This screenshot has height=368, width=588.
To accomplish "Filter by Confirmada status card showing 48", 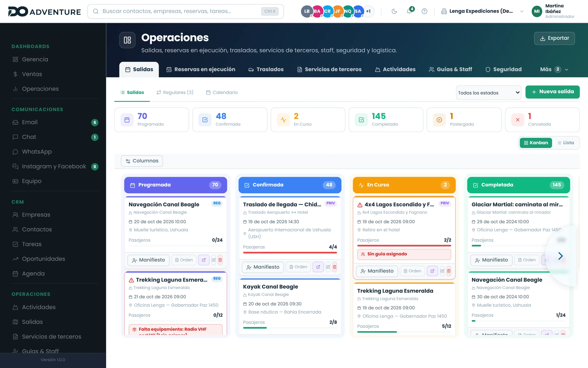I will tap(230, 120).
